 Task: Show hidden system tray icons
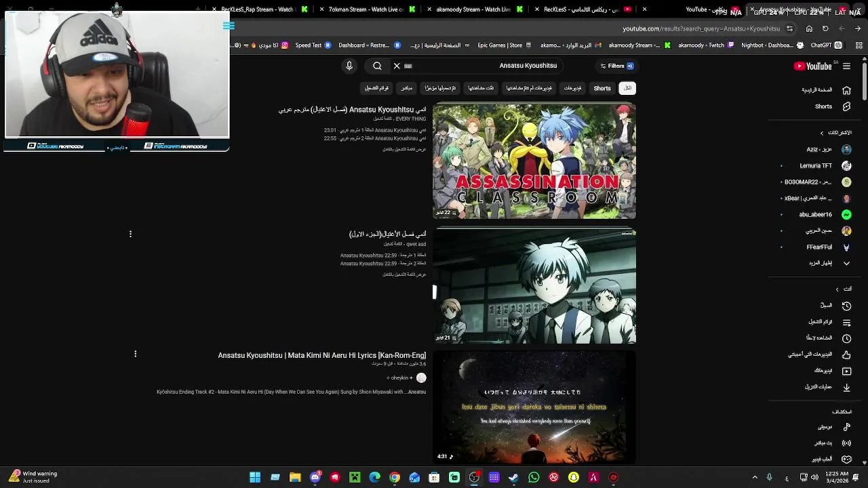click(x=755, y=477)
